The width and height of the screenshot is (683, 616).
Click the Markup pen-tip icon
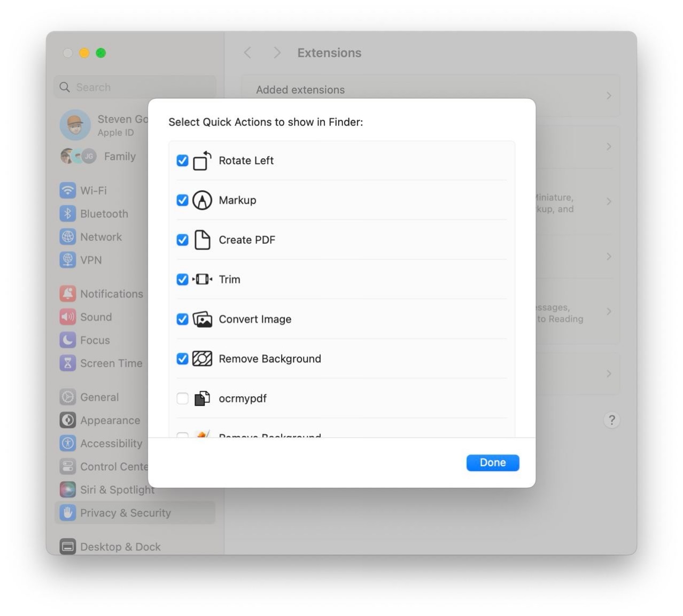tap(202, 200)
